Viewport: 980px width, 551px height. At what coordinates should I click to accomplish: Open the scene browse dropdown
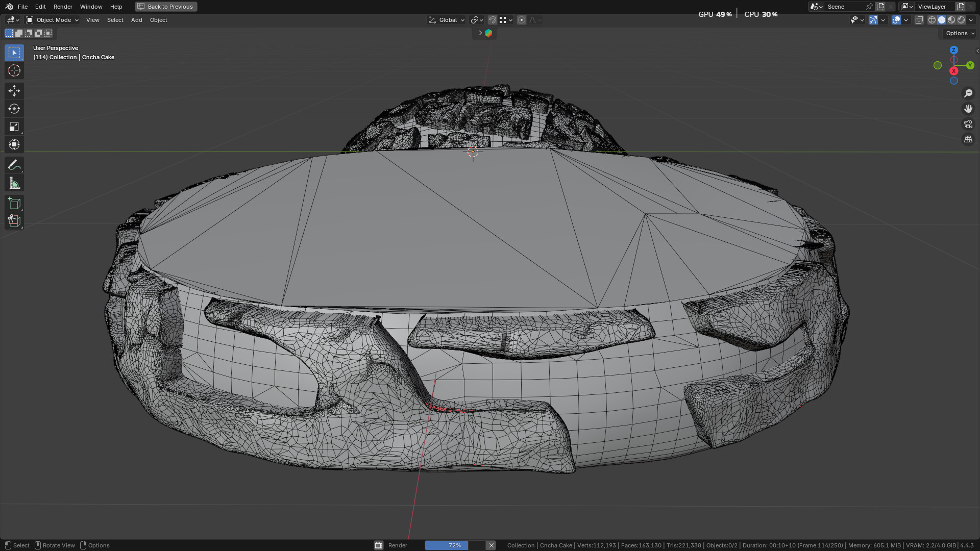point(816,7)
